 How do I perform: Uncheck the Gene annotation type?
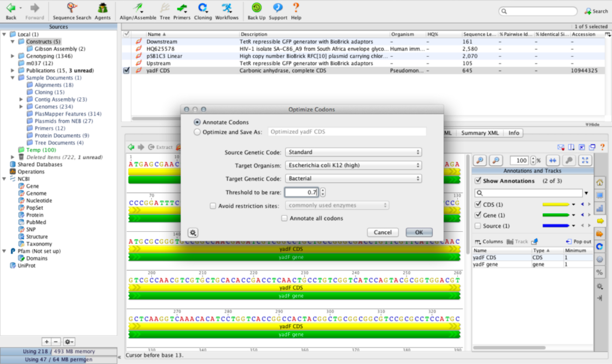pos(478,215)
